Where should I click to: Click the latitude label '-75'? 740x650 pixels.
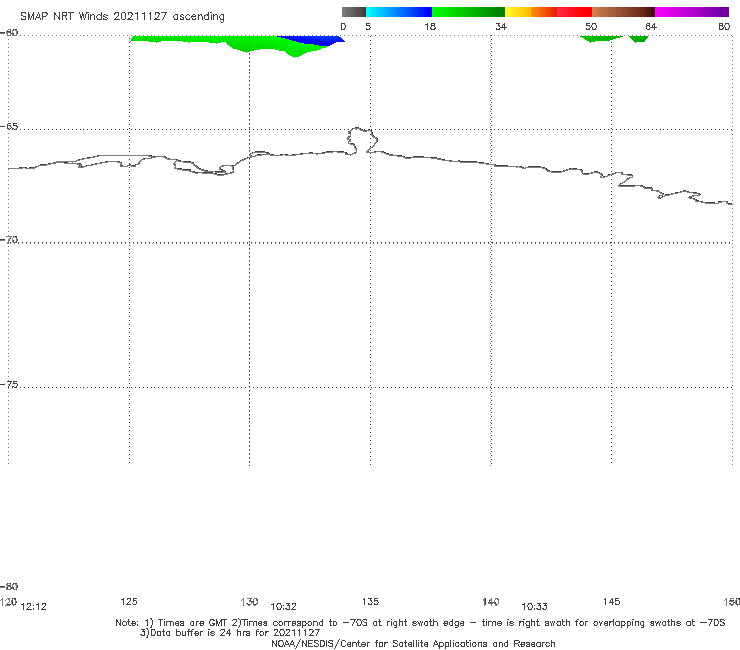9,385
